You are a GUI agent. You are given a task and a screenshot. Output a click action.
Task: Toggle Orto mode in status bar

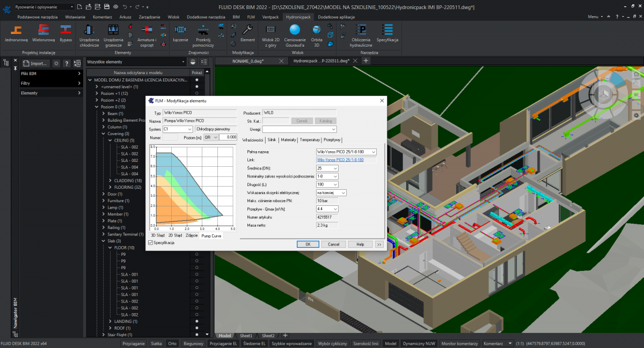(172, 344)
